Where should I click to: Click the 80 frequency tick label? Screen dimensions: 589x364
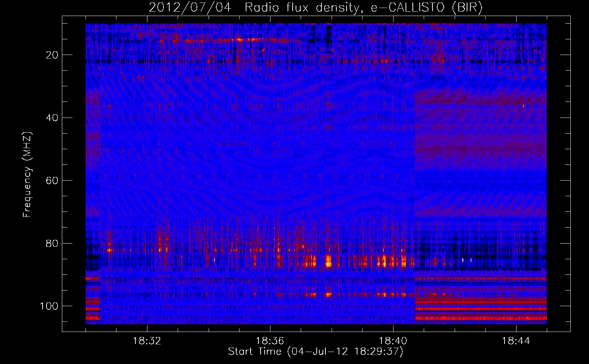[x=52, y=244]
